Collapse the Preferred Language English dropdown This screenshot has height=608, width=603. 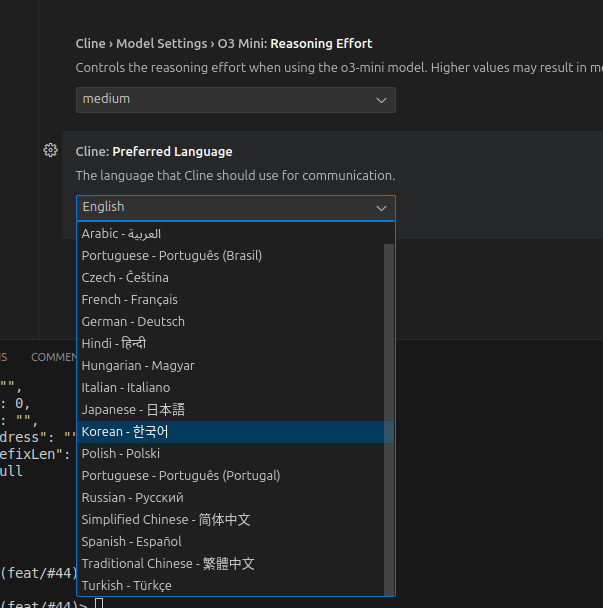tap(235, 207)
